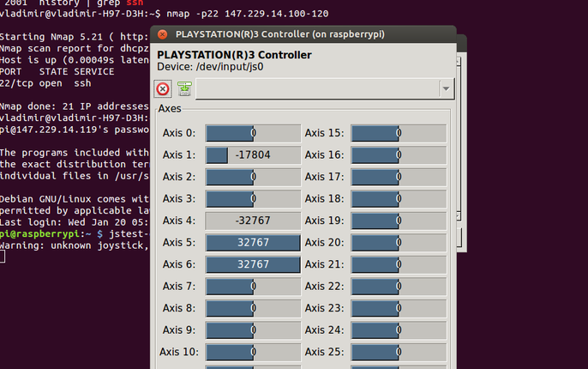Screen dimensions: 588x369
Task: Click the Axis 19 progress bar
Action: 399,221
